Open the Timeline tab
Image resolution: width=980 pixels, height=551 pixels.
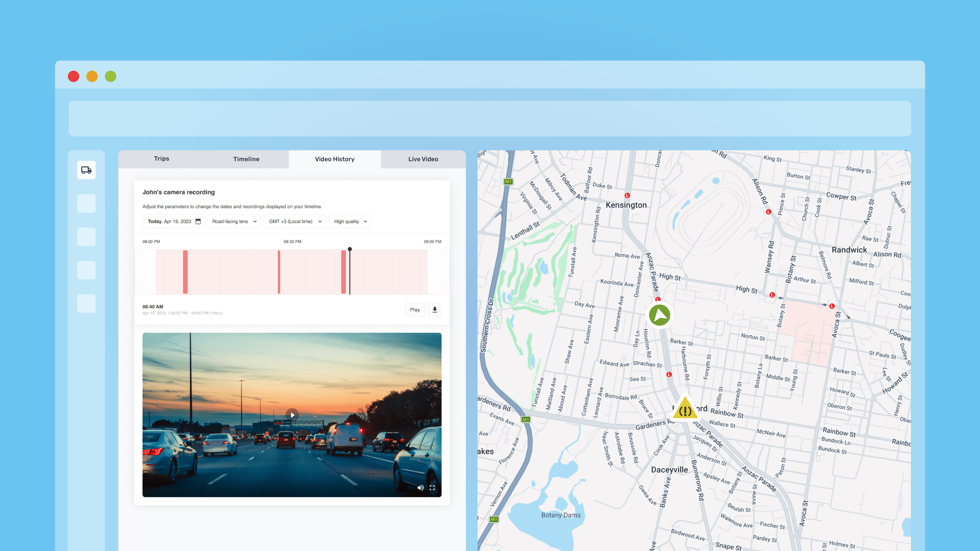246,159
